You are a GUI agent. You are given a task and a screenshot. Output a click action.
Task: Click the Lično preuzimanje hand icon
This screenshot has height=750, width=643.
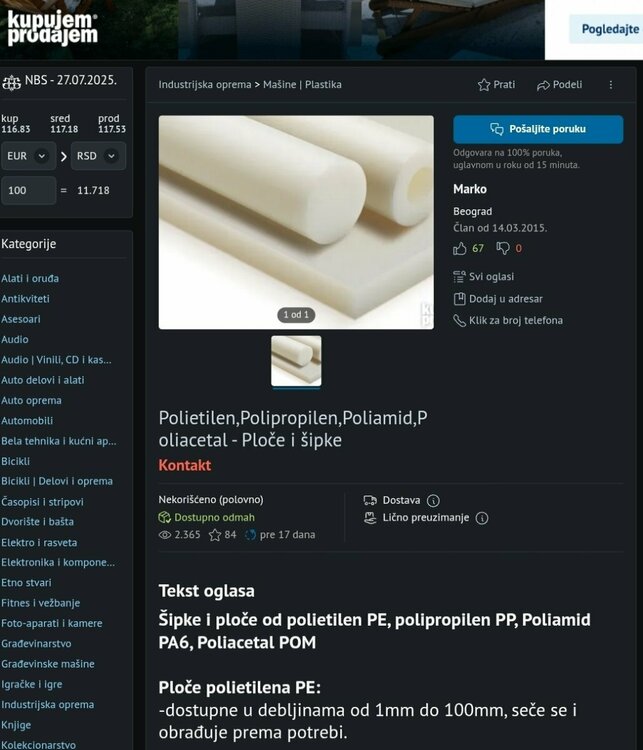370,518
